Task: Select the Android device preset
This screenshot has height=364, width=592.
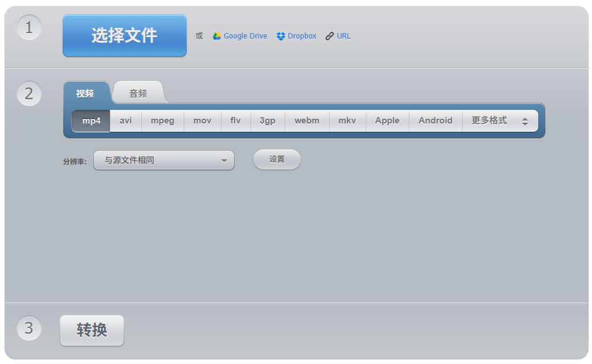Action: (x=435, y=121)
